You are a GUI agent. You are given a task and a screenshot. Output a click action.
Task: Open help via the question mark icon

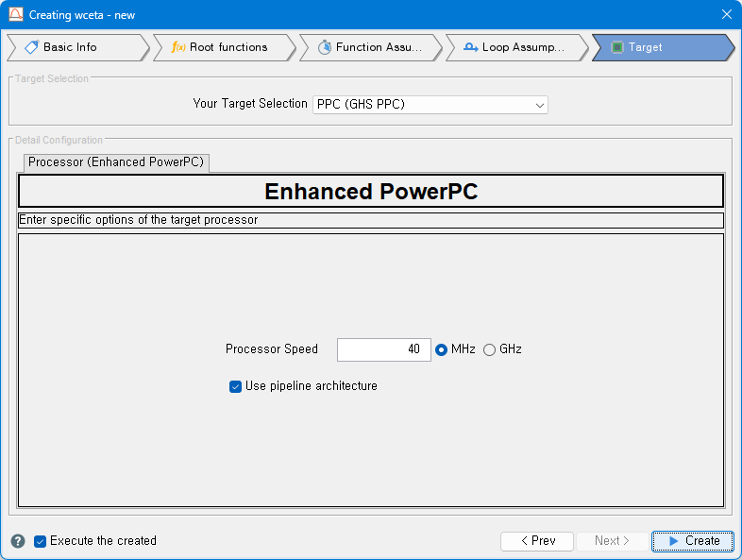click(x=18, y=541)
